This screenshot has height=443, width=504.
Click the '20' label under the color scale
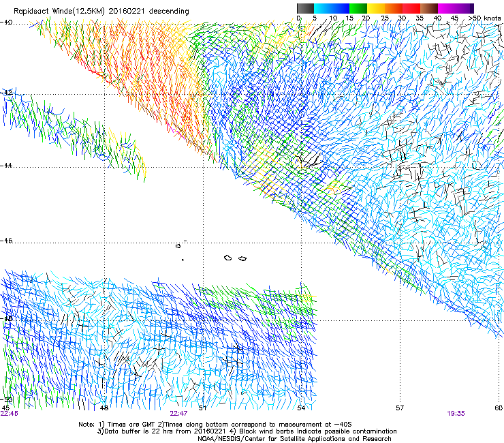(366, 18)
